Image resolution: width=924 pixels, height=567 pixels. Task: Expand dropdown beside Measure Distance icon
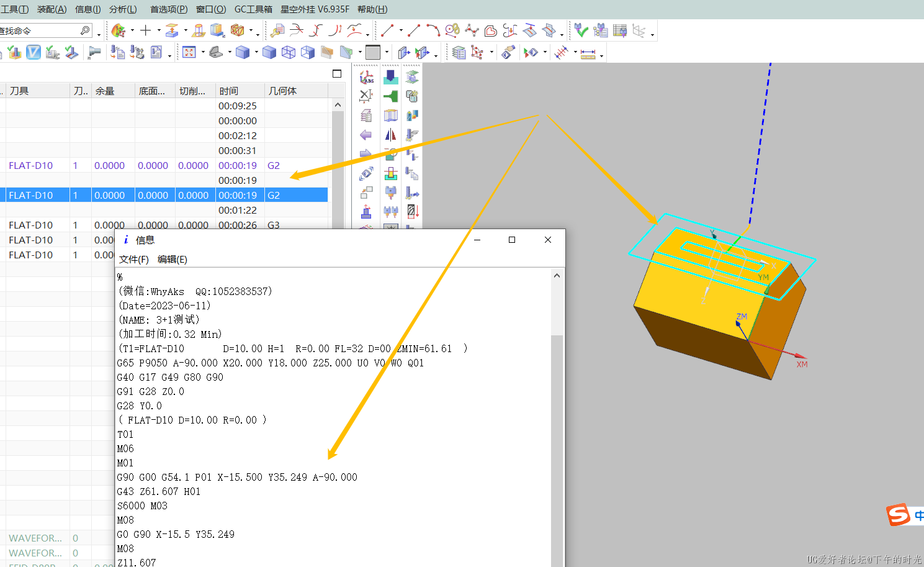601,55
